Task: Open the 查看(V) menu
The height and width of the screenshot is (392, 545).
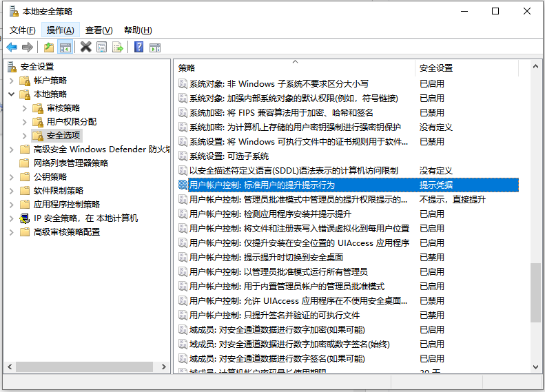Action: pyautogui.click(x=99, y=30)
